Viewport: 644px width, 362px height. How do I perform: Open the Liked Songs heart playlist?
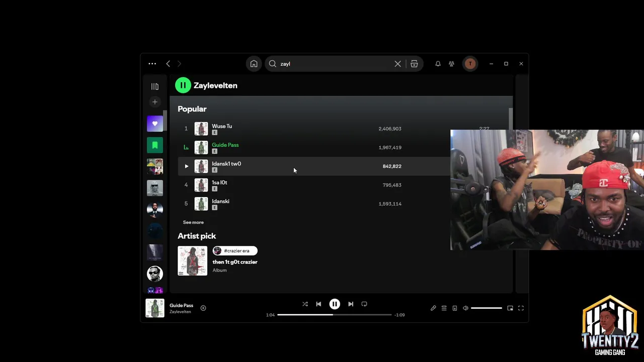tap(155, 124)
